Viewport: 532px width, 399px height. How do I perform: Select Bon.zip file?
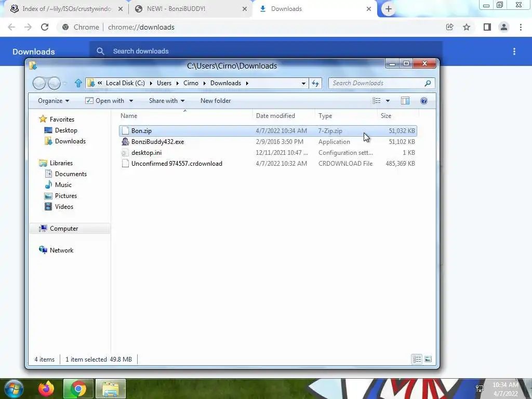[x=268, y=131]
